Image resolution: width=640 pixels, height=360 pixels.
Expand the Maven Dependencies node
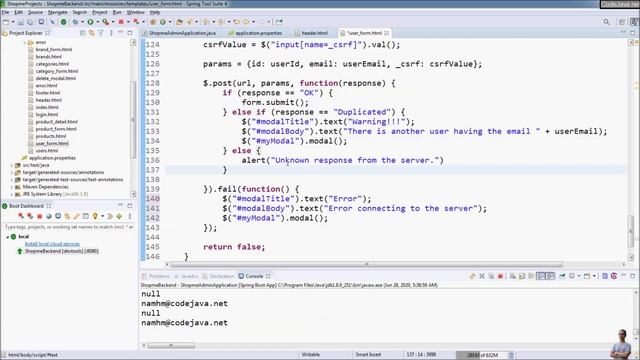tap(11, 187)
